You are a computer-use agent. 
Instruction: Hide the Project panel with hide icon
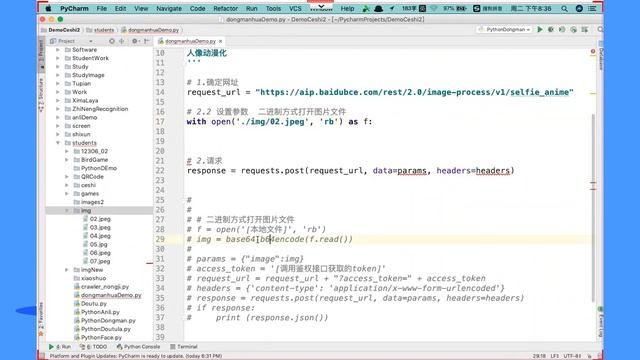pyautogui.click(x=147, y=41)
